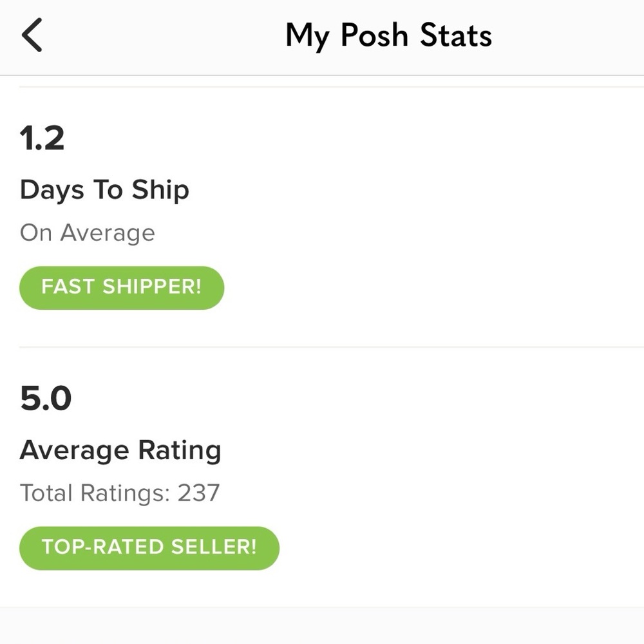Tap the "My Posh Stats" page title
The height and width of the screenshot is (644, 644).
click(388, 35)
